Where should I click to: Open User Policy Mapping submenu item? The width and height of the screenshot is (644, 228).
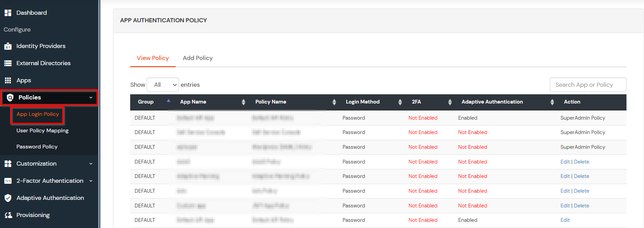[43, 131]
